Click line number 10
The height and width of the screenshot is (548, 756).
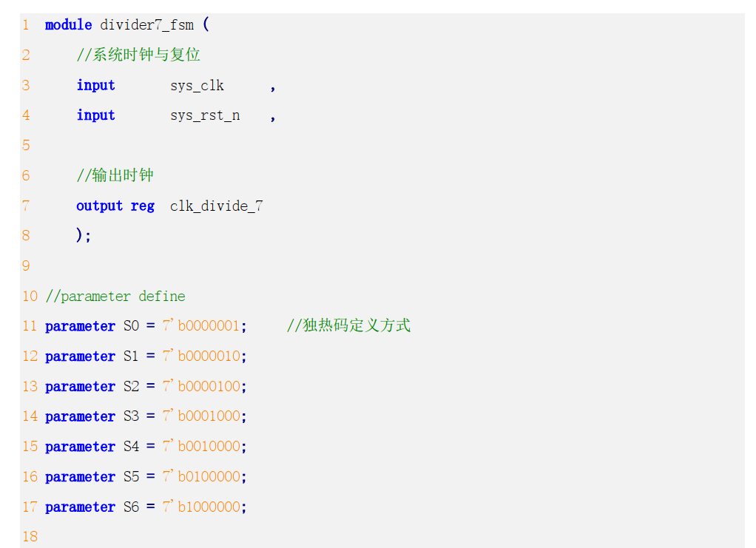(x=30, y=296)
